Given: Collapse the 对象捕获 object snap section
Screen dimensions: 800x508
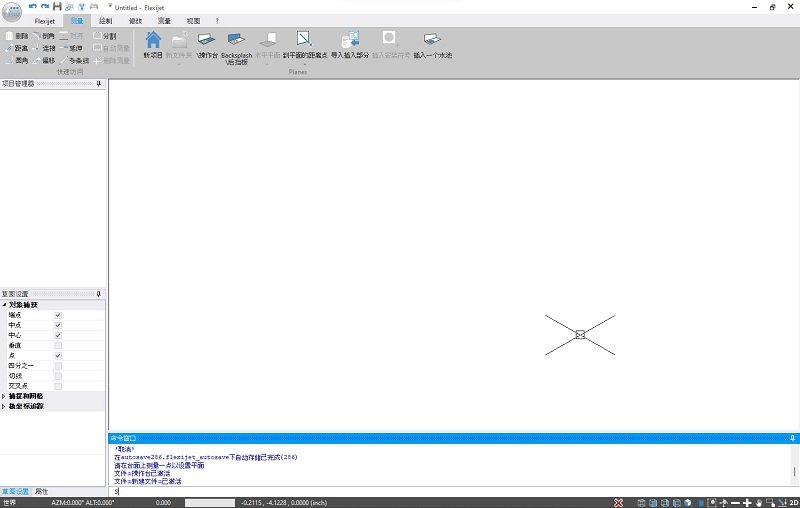Looking at the screenshot, I should [x=4, y=304].
